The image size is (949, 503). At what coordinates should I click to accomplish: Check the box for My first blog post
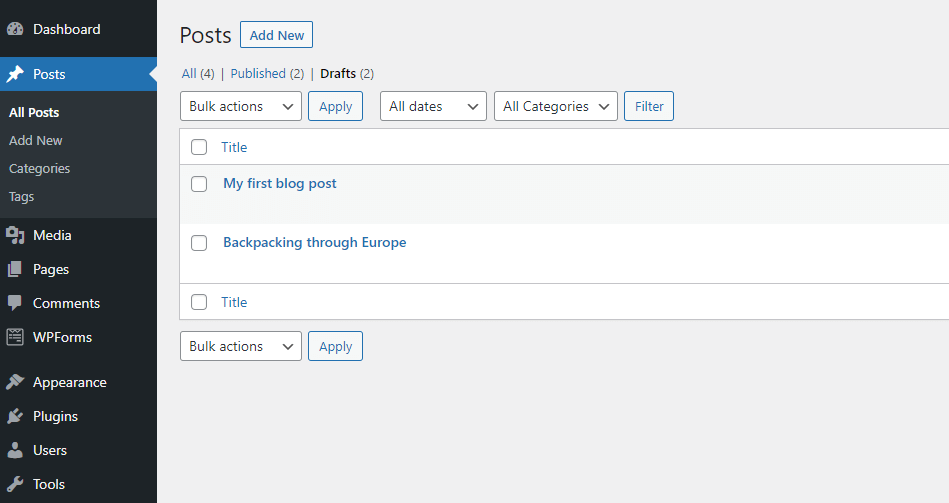[199, 184]
